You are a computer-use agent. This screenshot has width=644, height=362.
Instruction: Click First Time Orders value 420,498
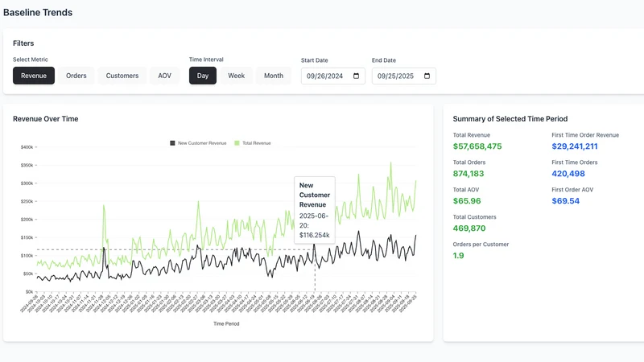tap(568, 174)
